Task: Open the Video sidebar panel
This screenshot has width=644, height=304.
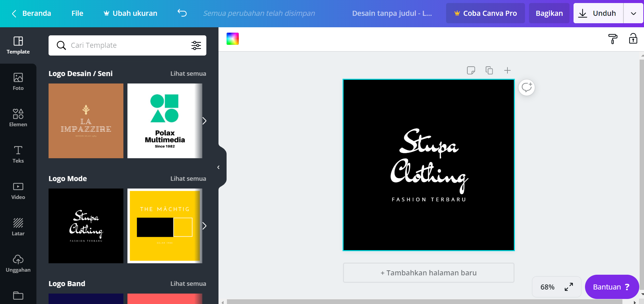Action: (18, 191)
